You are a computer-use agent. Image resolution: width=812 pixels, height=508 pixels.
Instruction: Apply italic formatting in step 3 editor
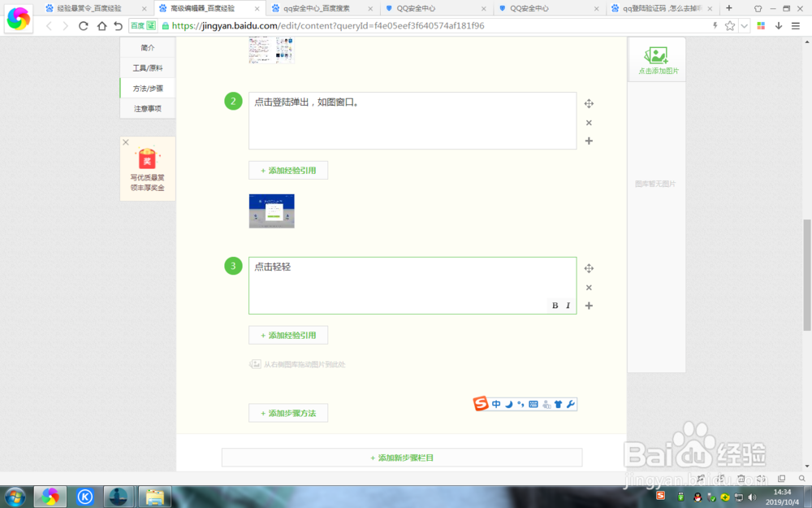point(568,305)
